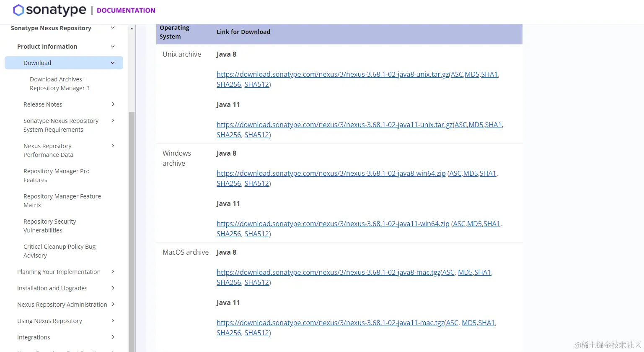The height and width of the screenshot is (352, 644).
Task: Open Critical Cleanup Policy Bug Advisory
Action: tap(59, 251)
